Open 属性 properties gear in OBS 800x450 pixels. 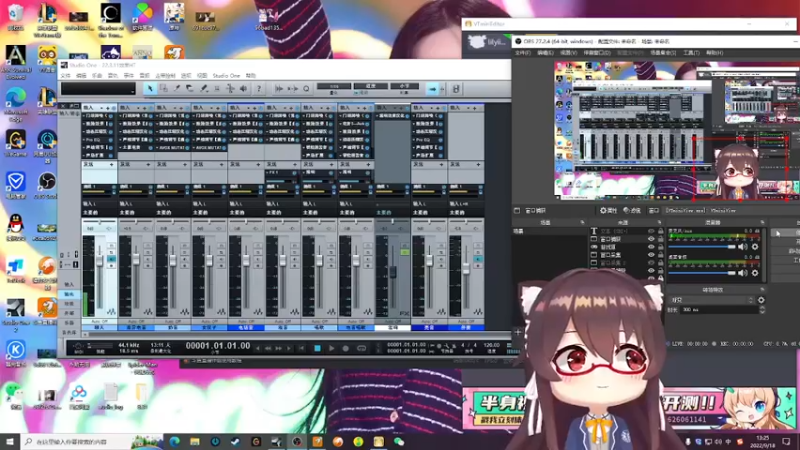click(x=608, y=210)
